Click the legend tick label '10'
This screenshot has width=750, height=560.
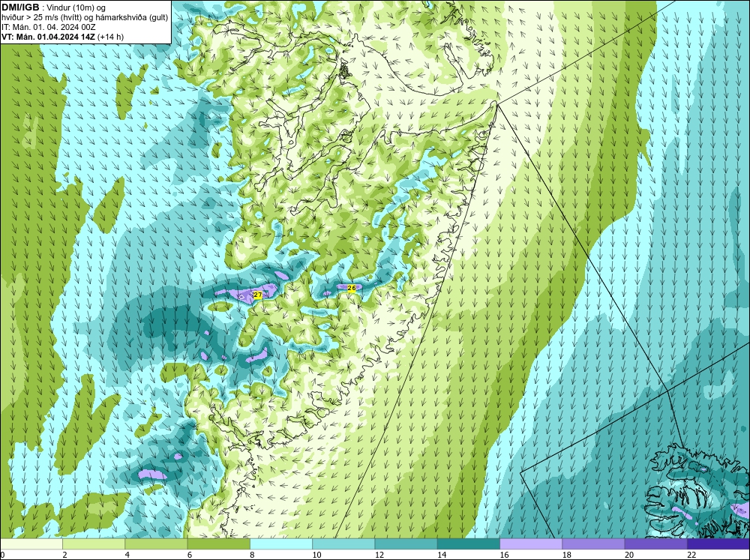tap(316, 555)
